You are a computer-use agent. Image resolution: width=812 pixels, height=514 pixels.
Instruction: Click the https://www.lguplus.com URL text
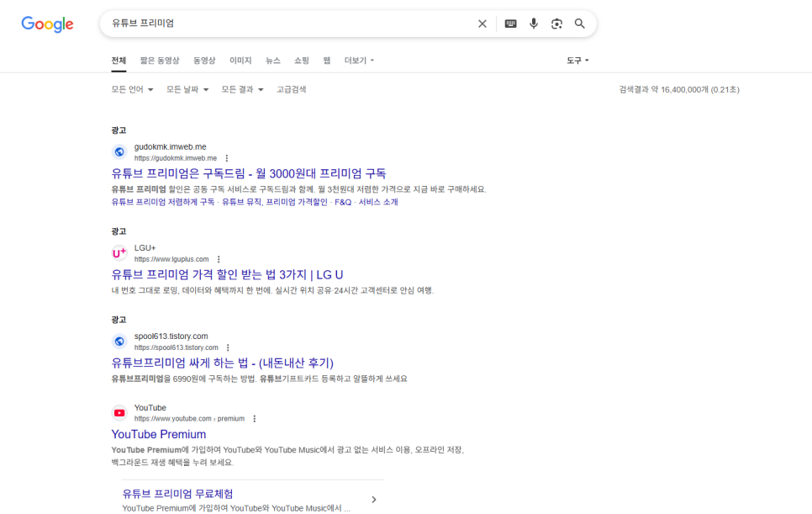coord(171,259)
